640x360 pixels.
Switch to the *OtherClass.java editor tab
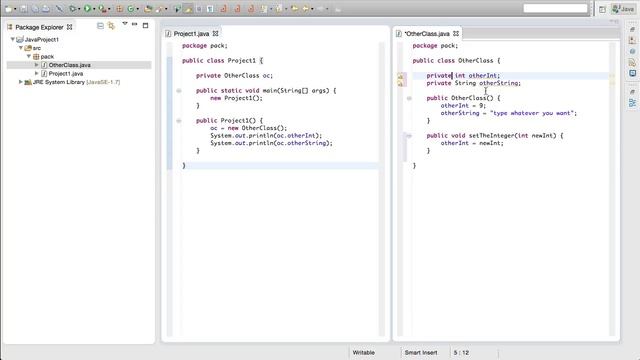click(x=427, y=33)
